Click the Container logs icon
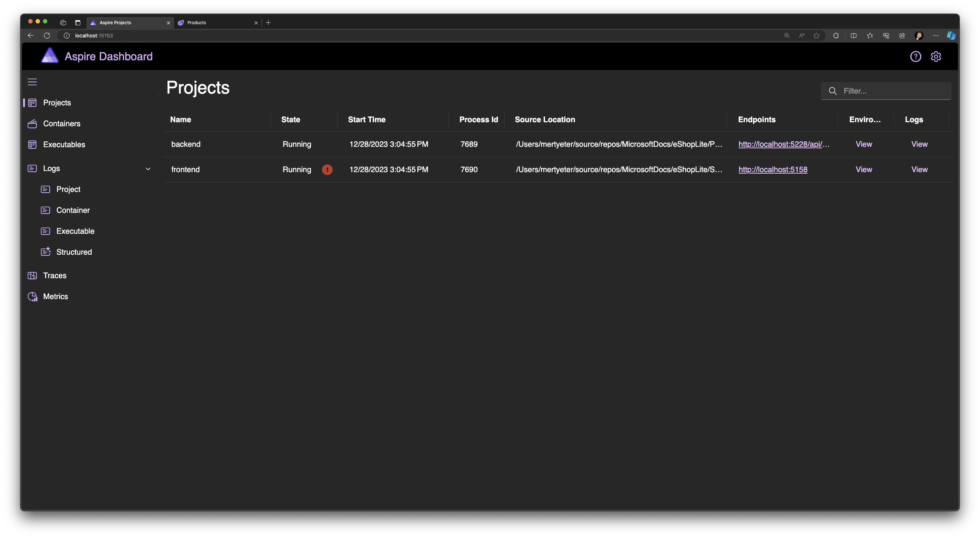 pos(45,210)
